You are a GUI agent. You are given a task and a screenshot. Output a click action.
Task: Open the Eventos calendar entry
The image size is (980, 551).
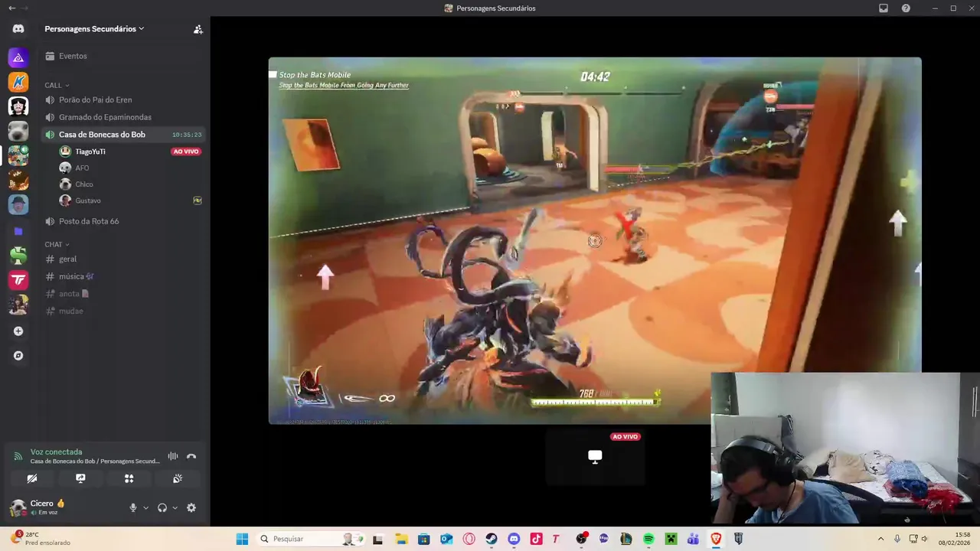[x=124, y=56]
